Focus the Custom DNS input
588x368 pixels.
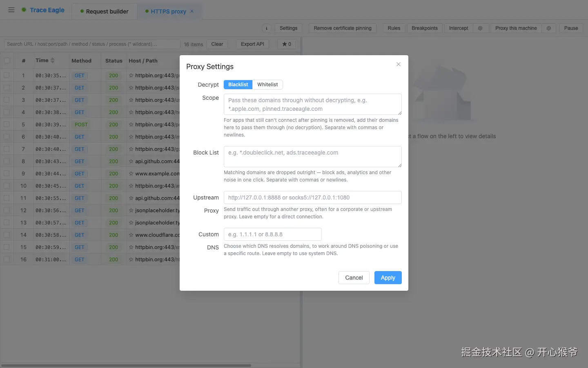(273, 234)
